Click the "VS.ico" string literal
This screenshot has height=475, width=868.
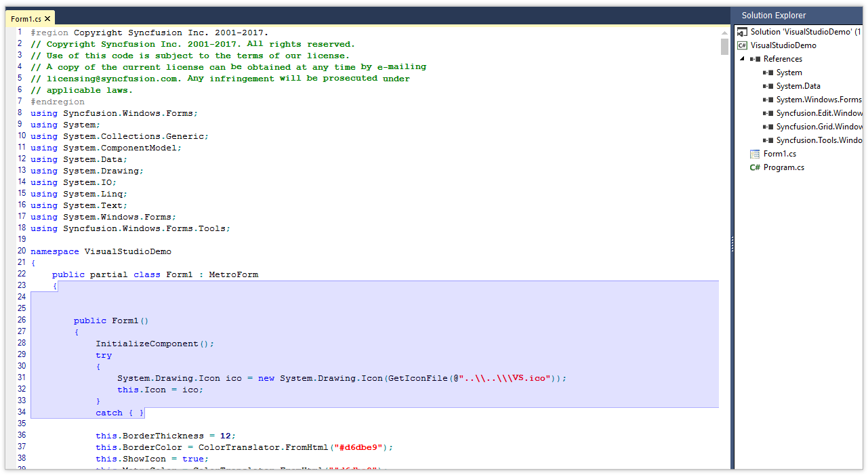[x=504, y=378]
